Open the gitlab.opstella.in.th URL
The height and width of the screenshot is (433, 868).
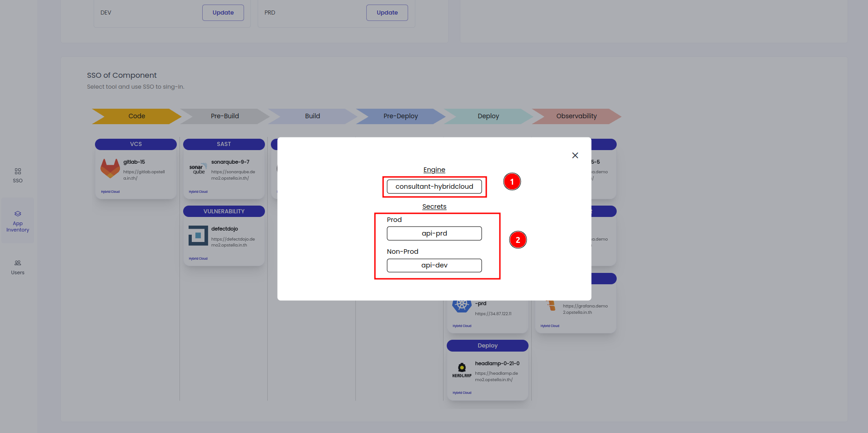click(x=144, y=175)
